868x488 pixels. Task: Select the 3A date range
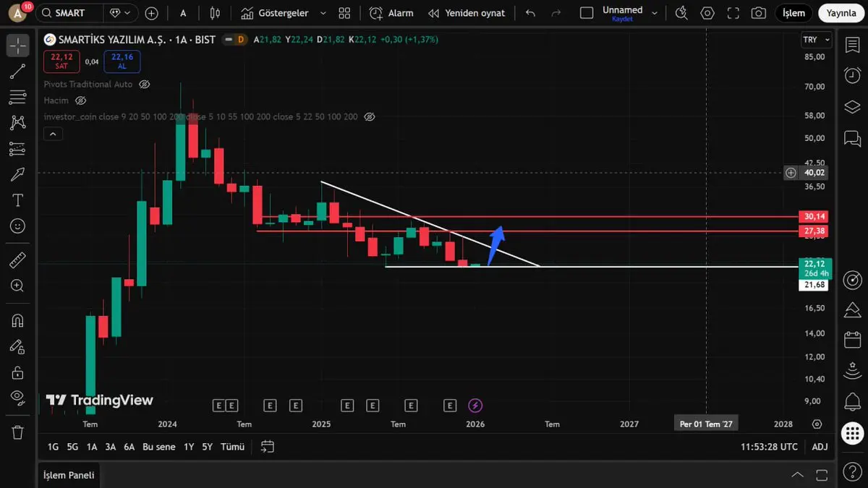[111, 447]
